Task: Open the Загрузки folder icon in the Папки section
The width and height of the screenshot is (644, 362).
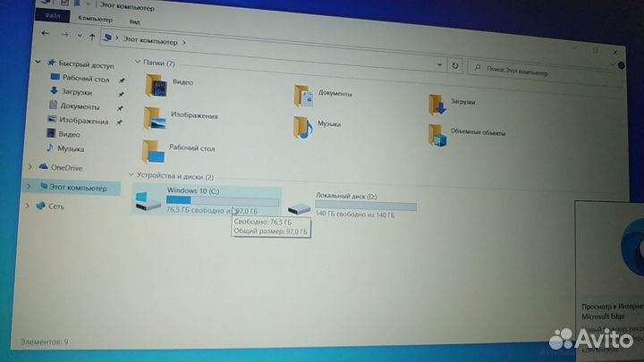Action: click(437, 105)
